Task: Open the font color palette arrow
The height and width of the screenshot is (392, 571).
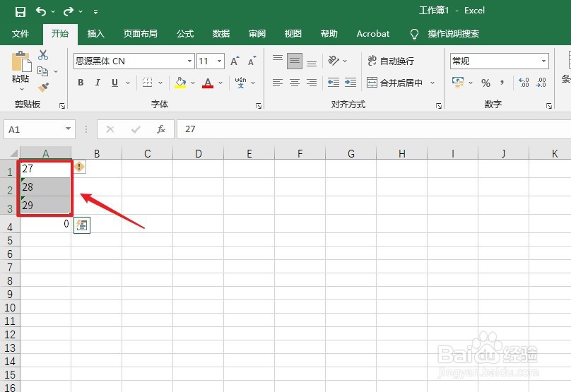Action: (x=220, y=83)
